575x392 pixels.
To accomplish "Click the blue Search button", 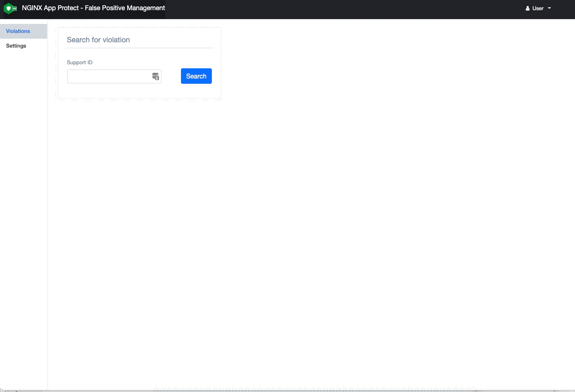I will 196,76.
